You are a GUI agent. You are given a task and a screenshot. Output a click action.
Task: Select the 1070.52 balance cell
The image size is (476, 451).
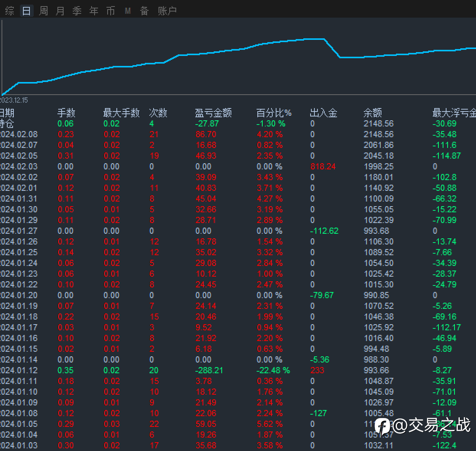(x=379, y=306)
